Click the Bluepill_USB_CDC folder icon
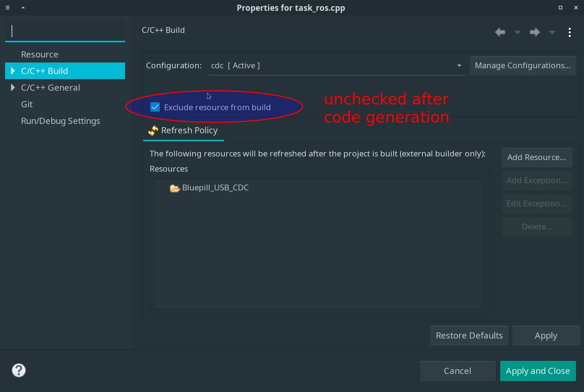This screenshot has height=392, width=584. [x=175, y=188]
